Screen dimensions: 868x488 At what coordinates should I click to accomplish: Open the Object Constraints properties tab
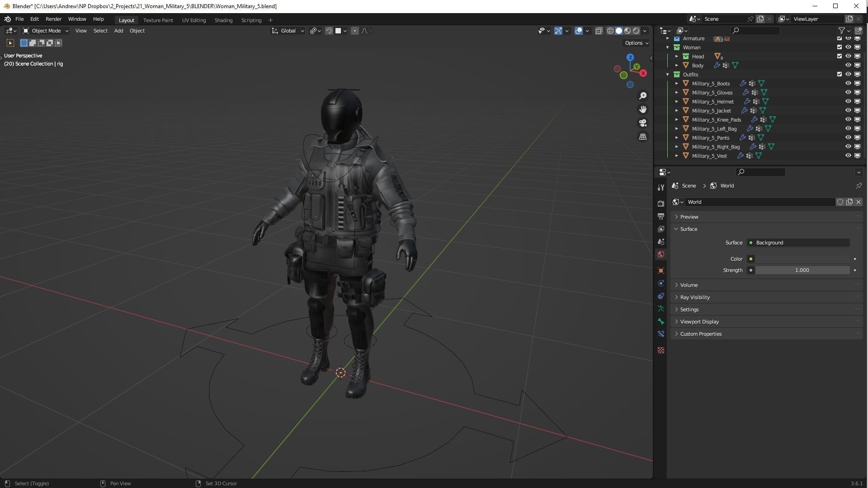pyautogui.click(x=661, y=296)
